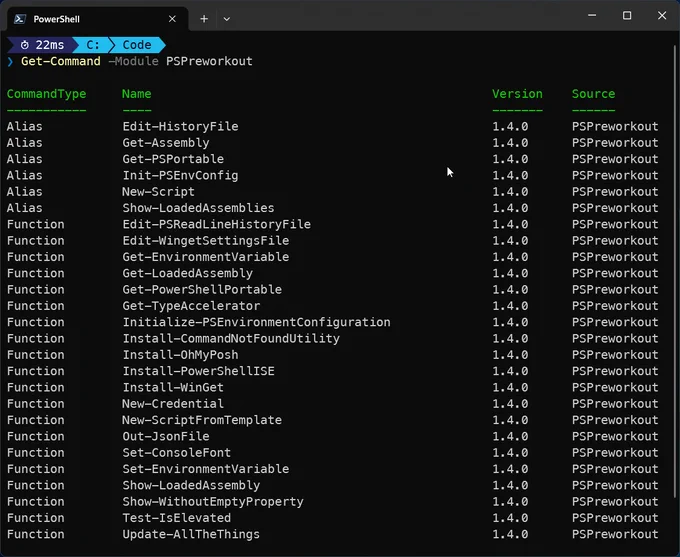Image resolution: width=680 pixels, height=557 pixels.
Task: Click Get-LoadedAssembly function name
Action: [x=187, y=273]
